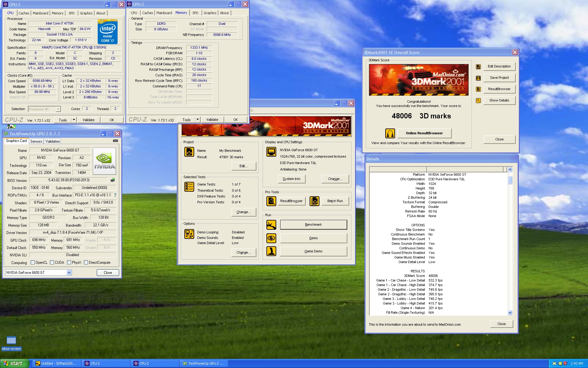
Task: Click the Display and CPU Settings monitor icon
Action: point(271,151)
